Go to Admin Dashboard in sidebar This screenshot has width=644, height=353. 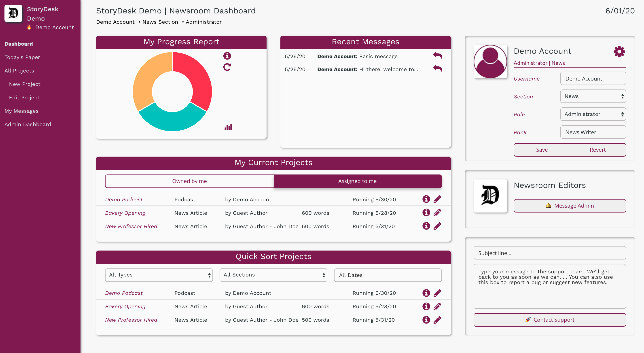[x=28, y=124]
